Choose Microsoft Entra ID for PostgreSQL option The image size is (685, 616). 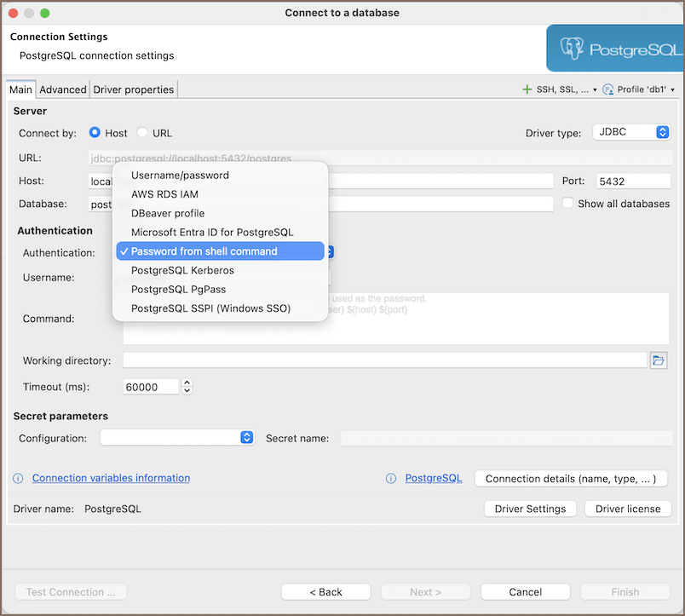(x=220, y=232)
